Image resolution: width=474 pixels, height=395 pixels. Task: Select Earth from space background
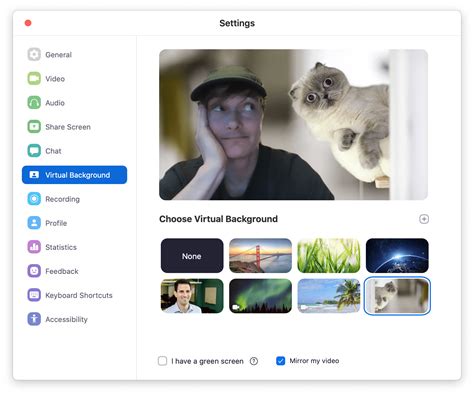[397, 256]
